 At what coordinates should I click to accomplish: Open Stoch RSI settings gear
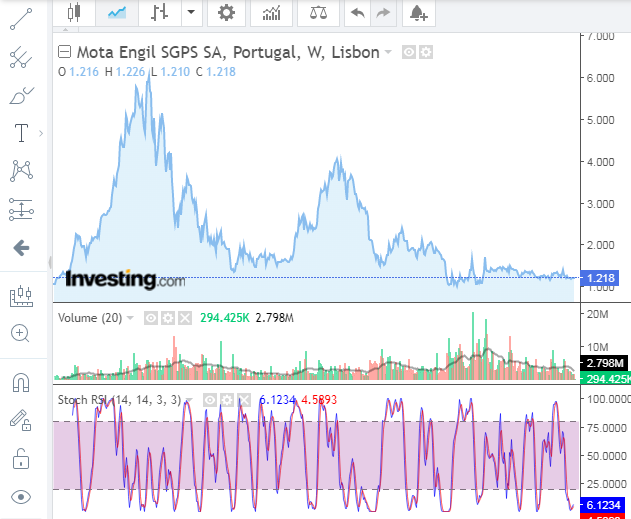tap(227, 400)
